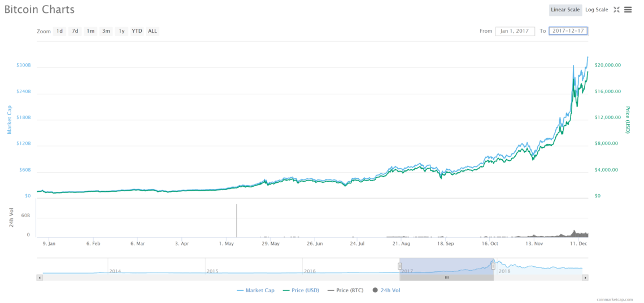Toggle 24h Vol series in legend
This screenshot has width=644, height=303.
[x=386, y=290]
